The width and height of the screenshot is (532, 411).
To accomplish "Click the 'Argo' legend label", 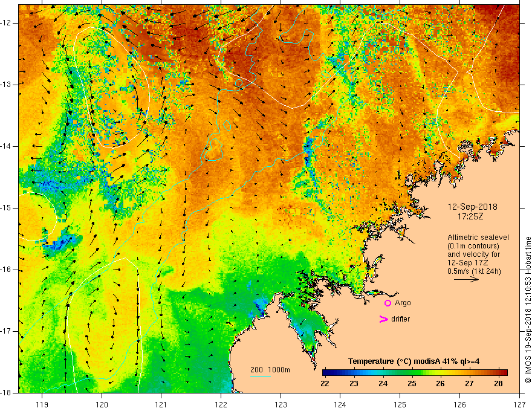I will click(x=403, y=303).
